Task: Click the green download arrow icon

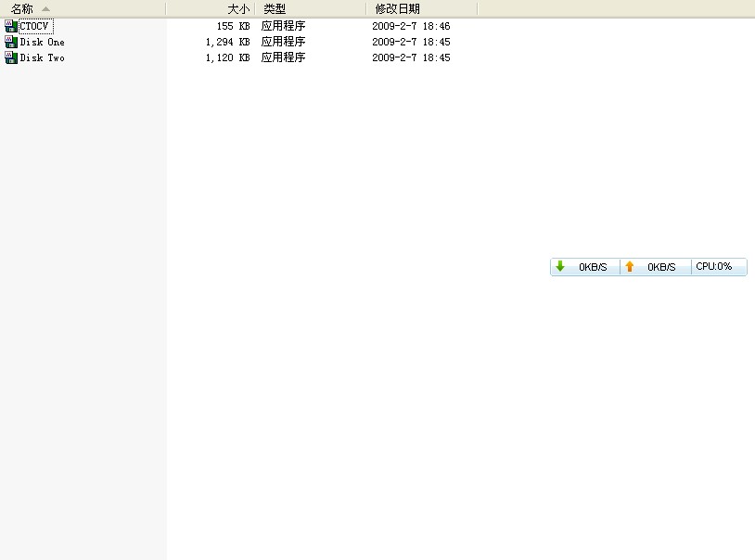Action: [x=560, y=267]
